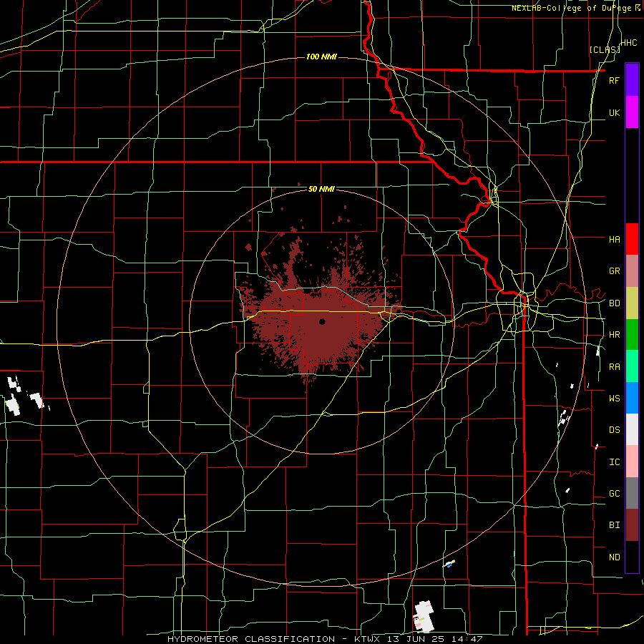Click the GR legend label
644x644 pixels.
point(614,271)
